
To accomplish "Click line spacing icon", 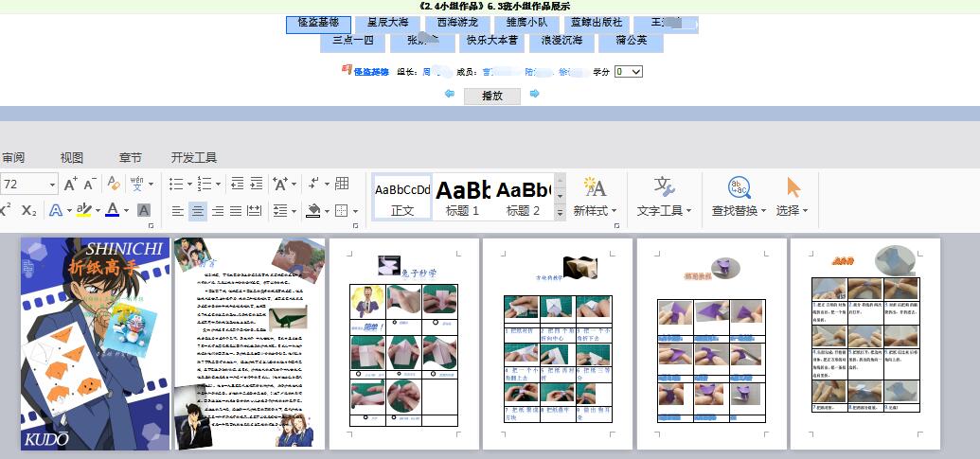I will (x=280, y=211).
